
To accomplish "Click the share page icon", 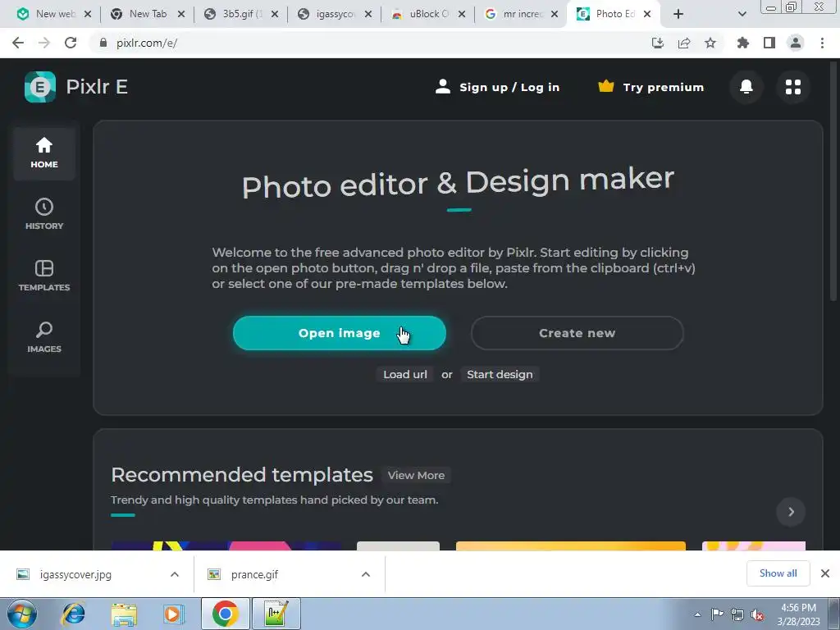I will (684, 43).
